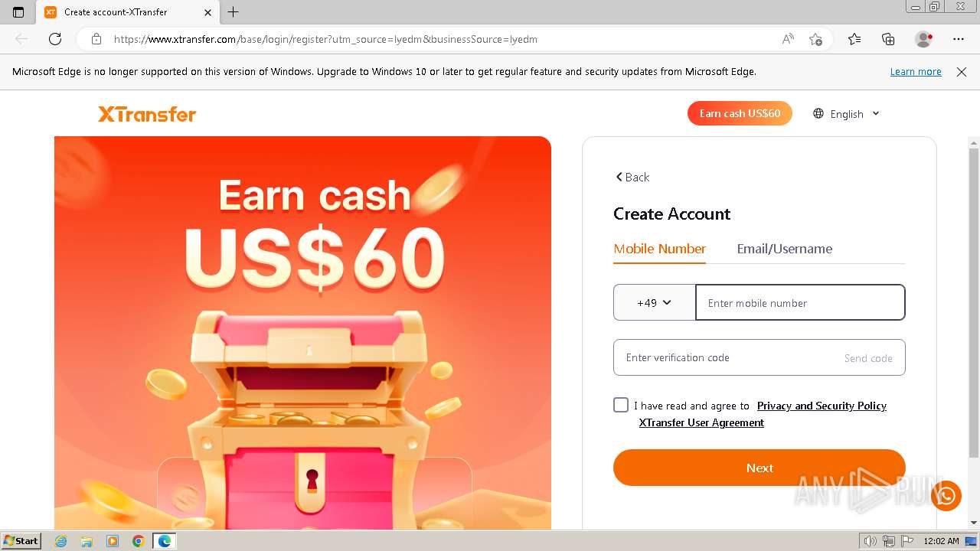980x551 pixels.
Task: Open Edge Settings and more menu
Action: pos(959,39)
